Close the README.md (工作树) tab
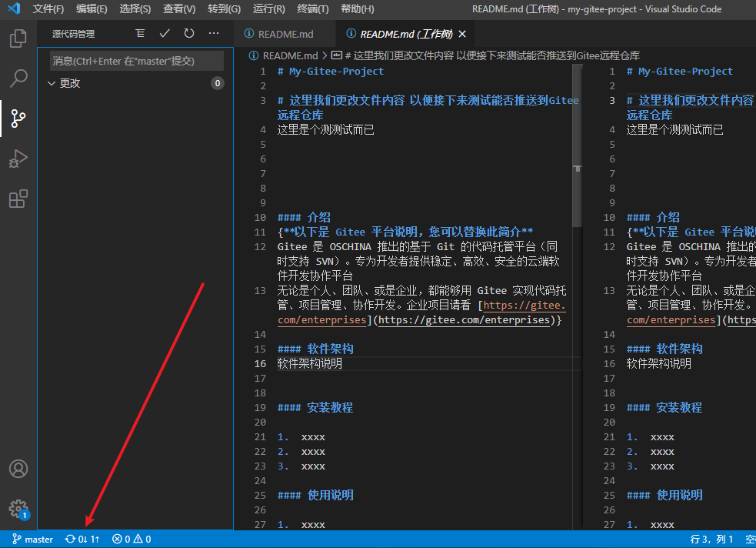The height and width of the screenshot is (548, 756). point(462,34)
